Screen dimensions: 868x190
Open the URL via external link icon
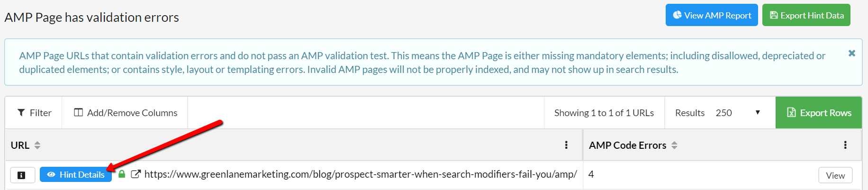tap(136, 174)
